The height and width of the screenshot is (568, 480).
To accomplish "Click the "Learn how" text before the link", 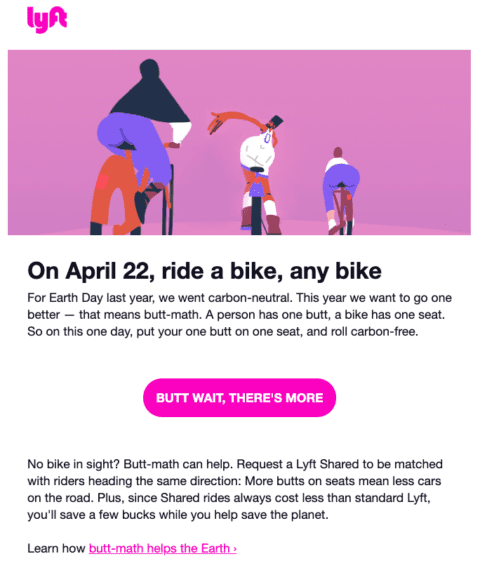I will click(56, 548).
